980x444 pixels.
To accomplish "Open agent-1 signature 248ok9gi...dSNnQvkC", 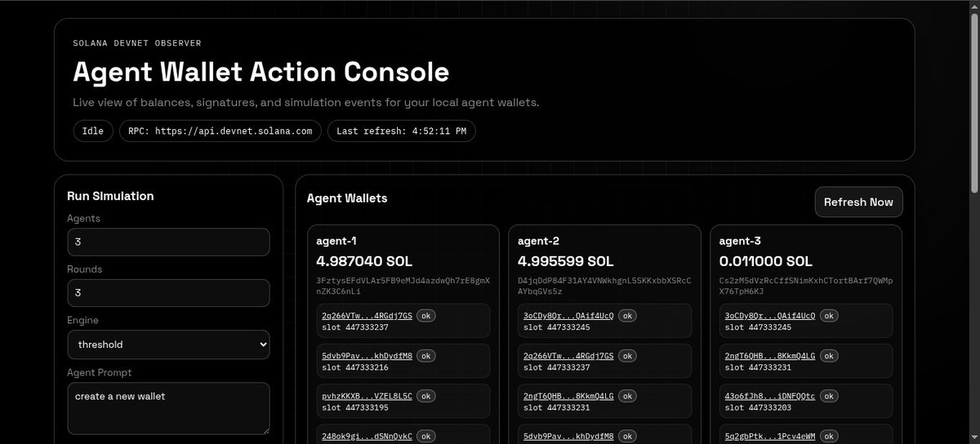I will pos(367,435).
